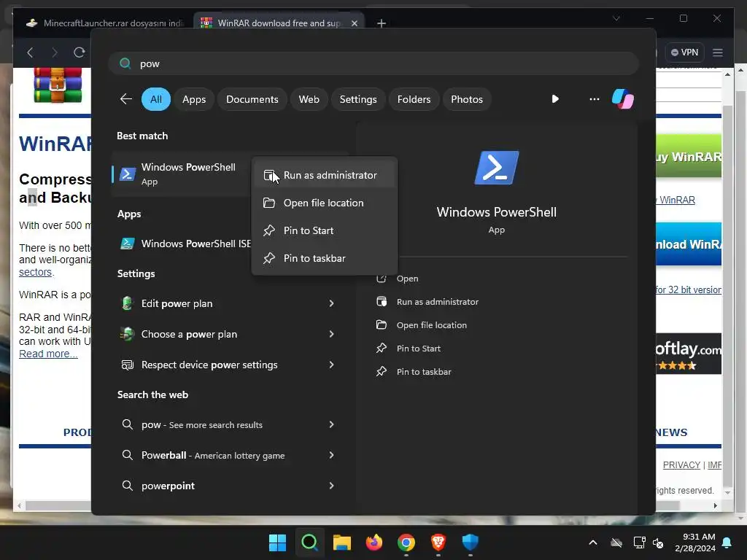
Task: Show more filters with the play arrow
Action: click(555, 99)
